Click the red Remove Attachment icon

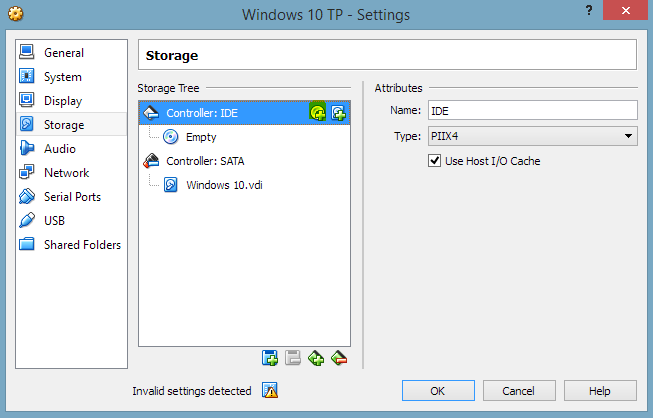[339, 358]
